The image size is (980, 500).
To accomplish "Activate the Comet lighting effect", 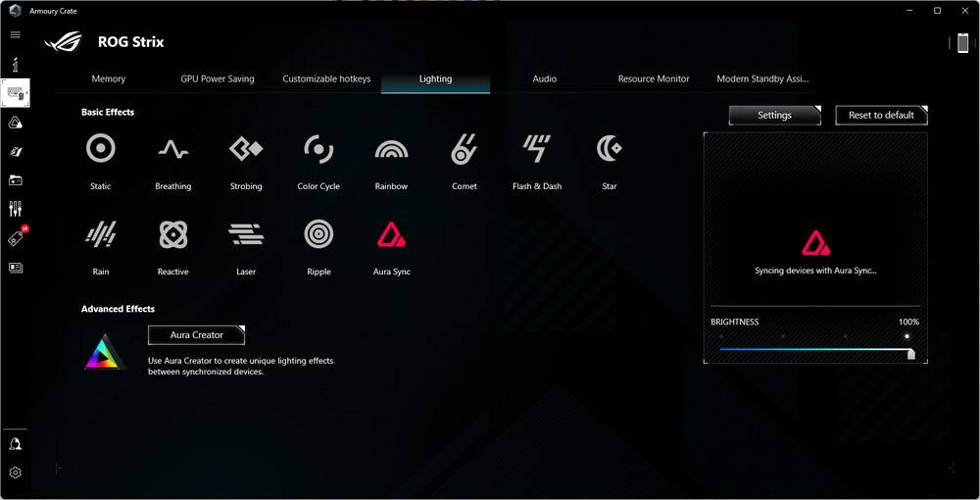I will point(464,149).
